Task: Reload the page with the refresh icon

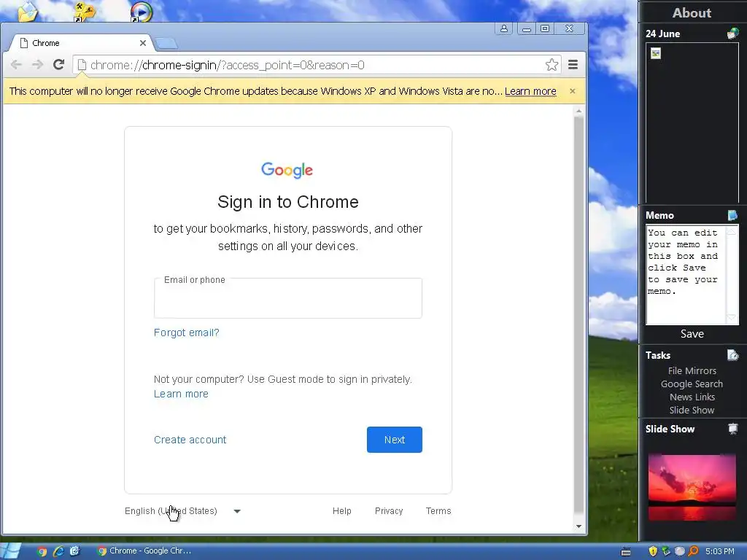Action: (x=58, y=64)
